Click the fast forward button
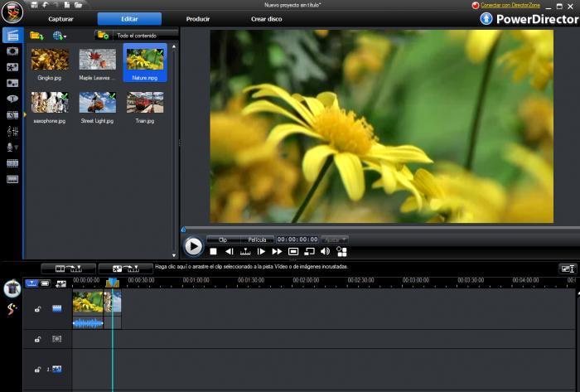Screen dimensions: 580x392 tap(277, 251)
